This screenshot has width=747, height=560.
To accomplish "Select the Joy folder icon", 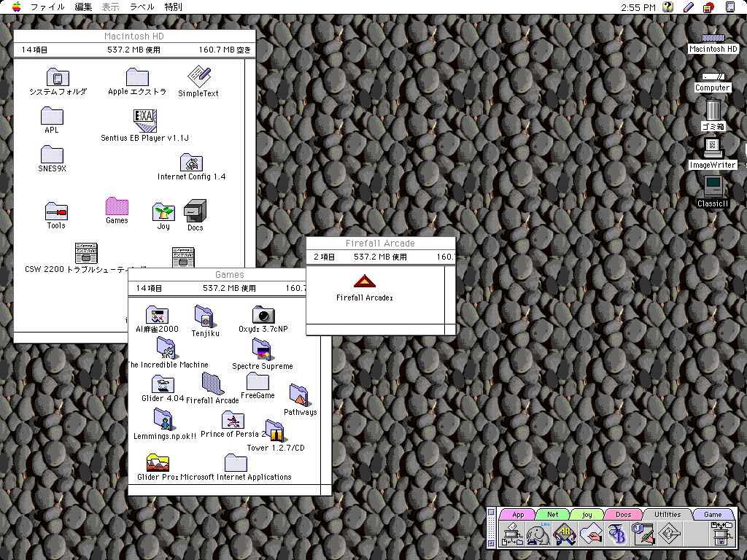I will tap(163, 212).
